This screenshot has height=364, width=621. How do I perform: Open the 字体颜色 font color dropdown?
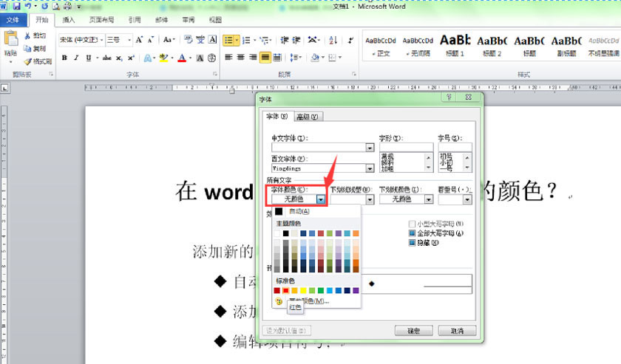click(x=320, y=199)
